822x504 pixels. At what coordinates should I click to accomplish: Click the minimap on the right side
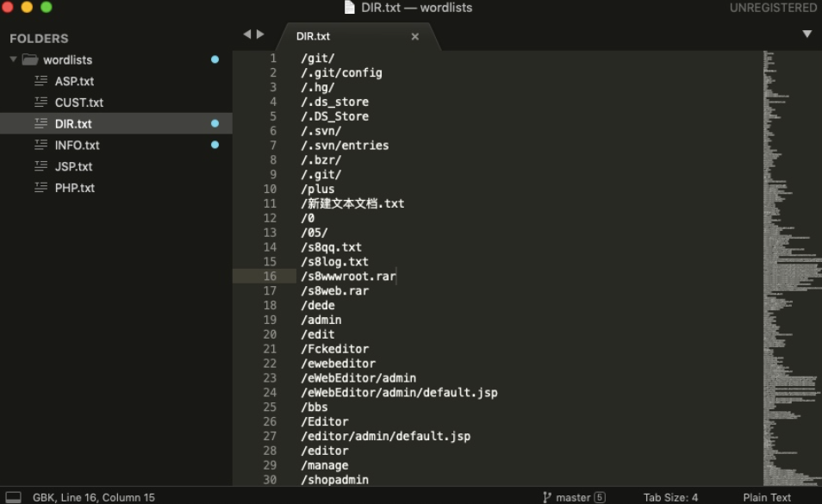pyautogui.click(x=788, y=258)
